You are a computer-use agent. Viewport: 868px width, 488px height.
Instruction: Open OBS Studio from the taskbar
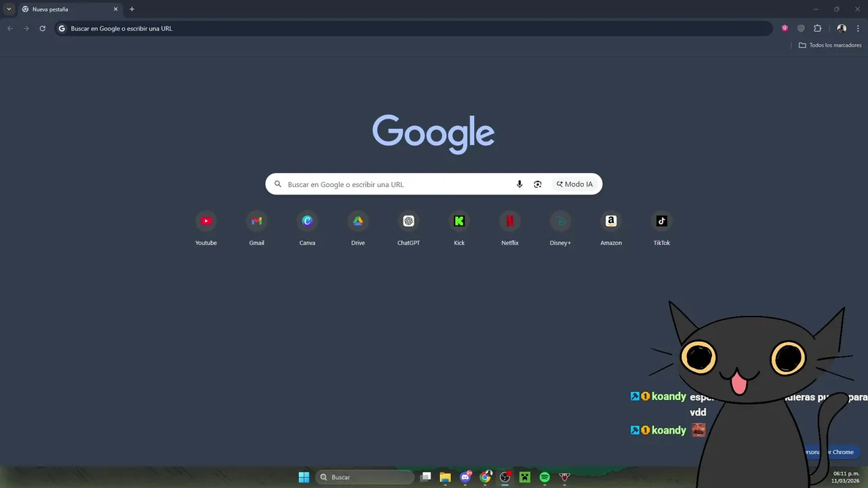[x=505, y=477]
